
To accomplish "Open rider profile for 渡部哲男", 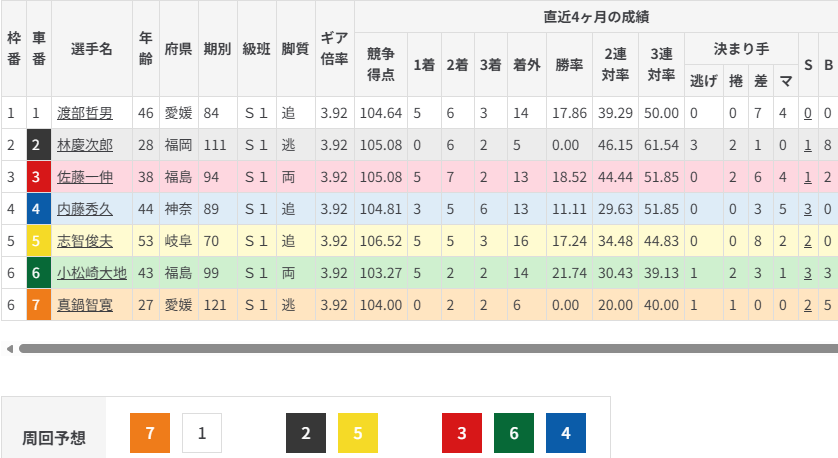I will click(85, 113).
